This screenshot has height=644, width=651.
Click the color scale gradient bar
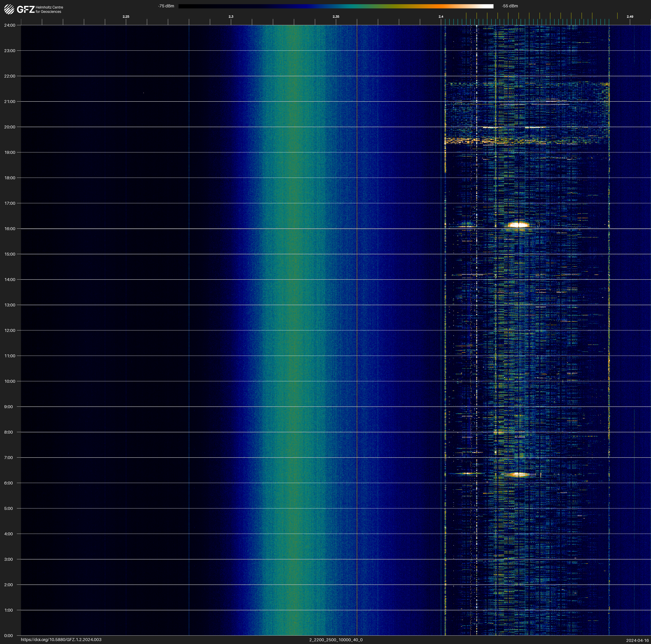[x=336, y=6]
